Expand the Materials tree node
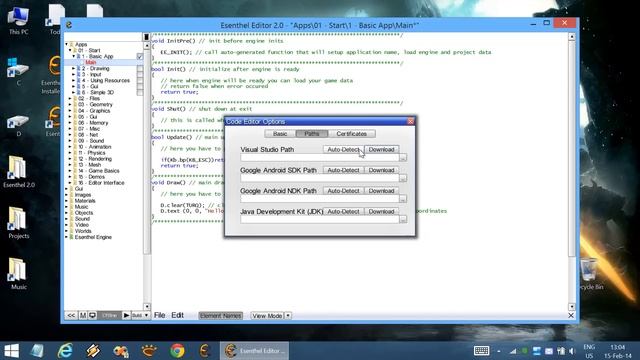Screen dimensions: 640x360 point(67,201)
